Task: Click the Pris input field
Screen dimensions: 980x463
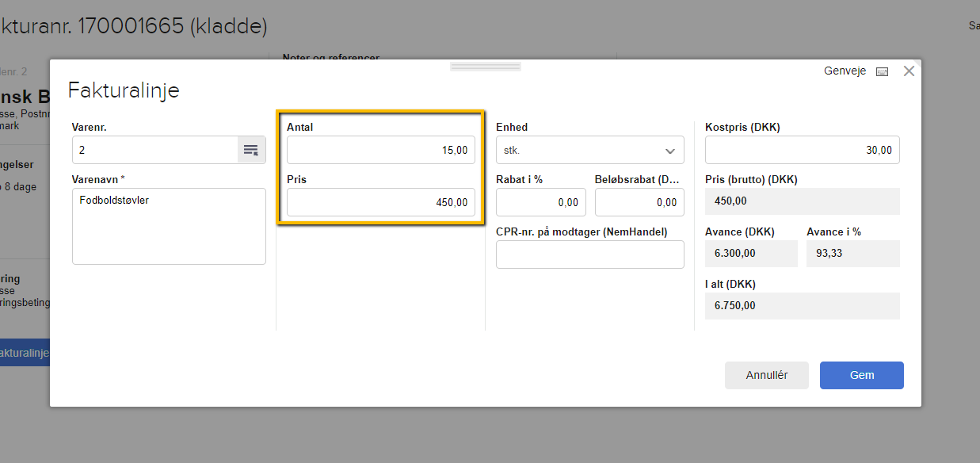Action: [380, 202]
